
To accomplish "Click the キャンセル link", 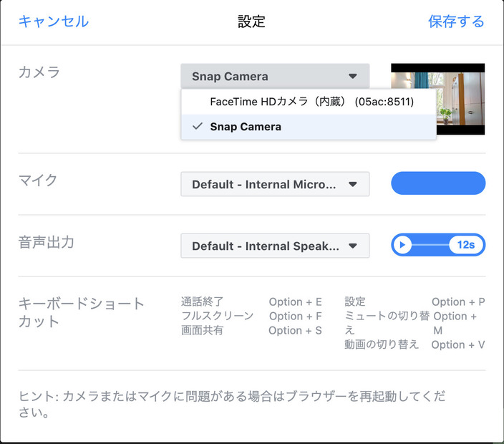I will click(x=54, y=21).
